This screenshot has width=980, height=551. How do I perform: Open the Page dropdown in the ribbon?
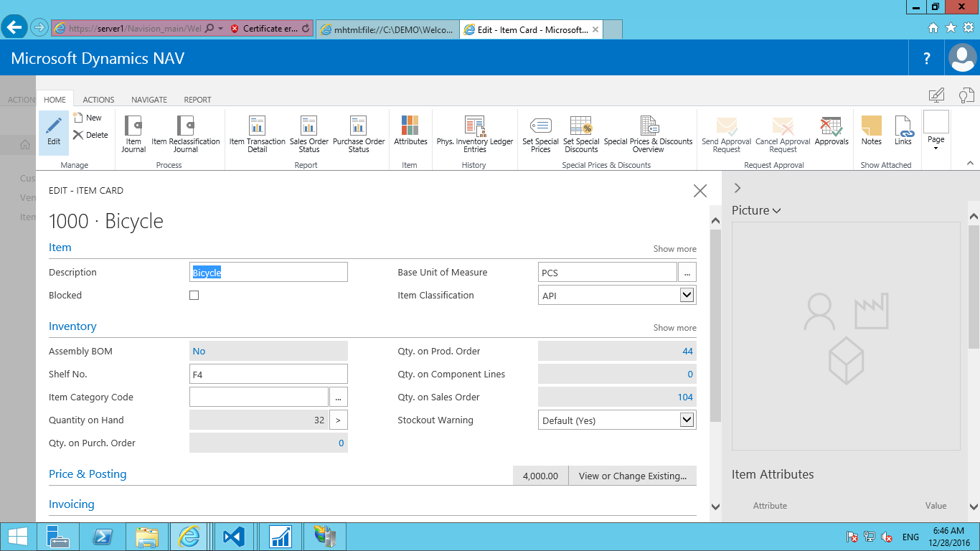[x=936, y=130]
